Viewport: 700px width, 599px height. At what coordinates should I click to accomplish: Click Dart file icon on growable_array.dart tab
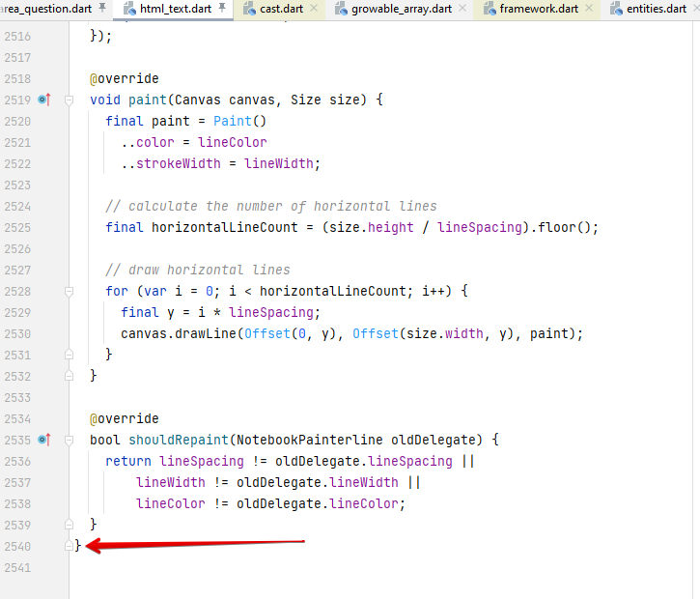[341, 9]
